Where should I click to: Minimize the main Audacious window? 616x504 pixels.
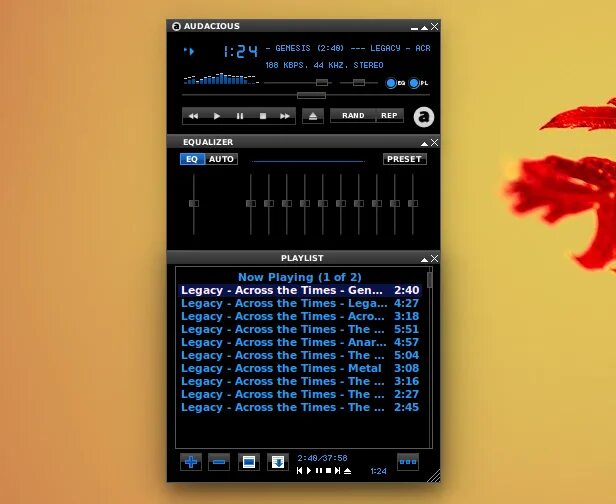(414, 27)
